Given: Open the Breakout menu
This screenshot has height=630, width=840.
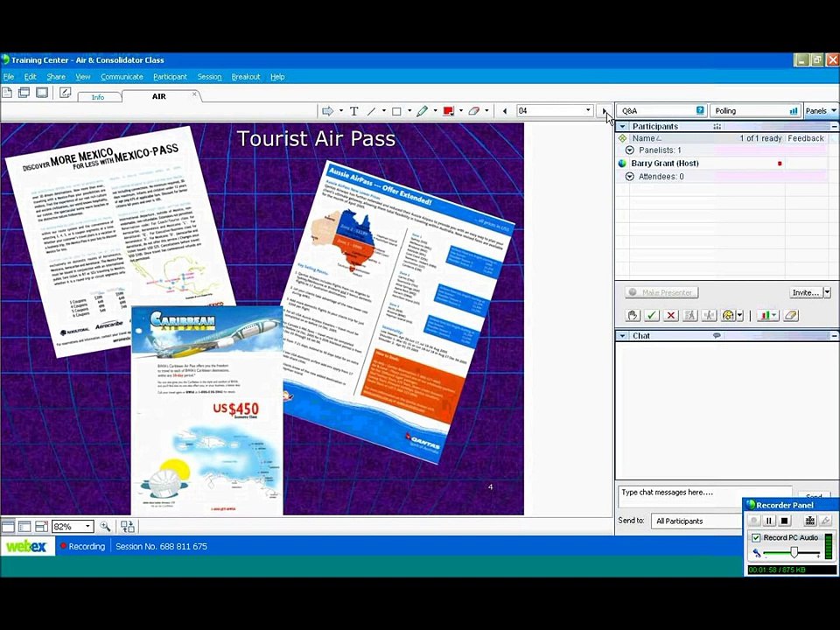Looking at the screenshot, I should click(245, 77).
